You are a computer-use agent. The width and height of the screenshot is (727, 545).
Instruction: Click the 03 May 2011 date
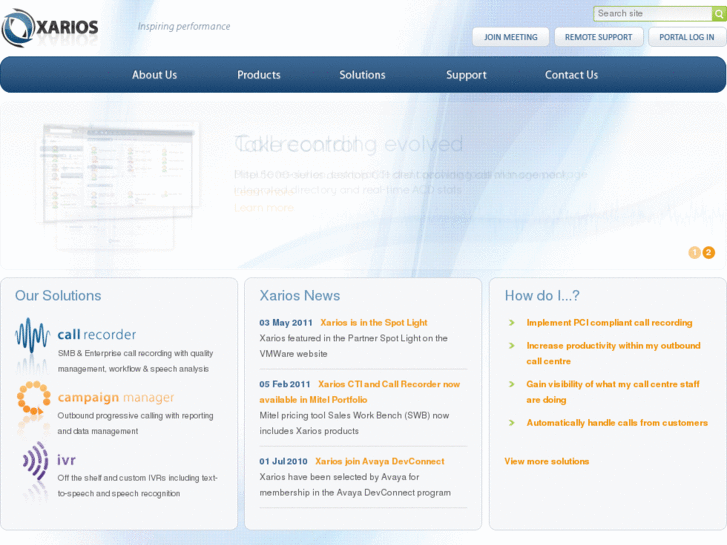pos(286,323)
